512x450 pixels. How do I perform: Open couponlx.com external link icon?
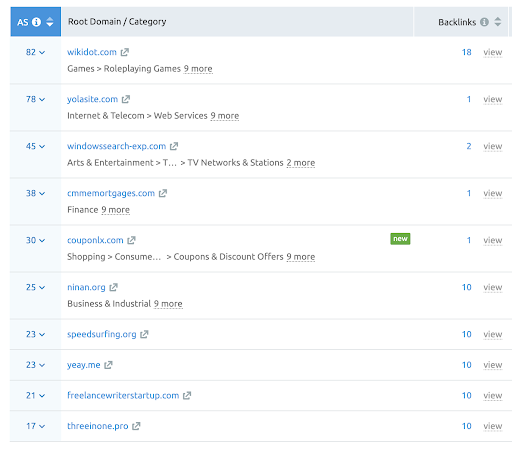(x=131, y=240)
